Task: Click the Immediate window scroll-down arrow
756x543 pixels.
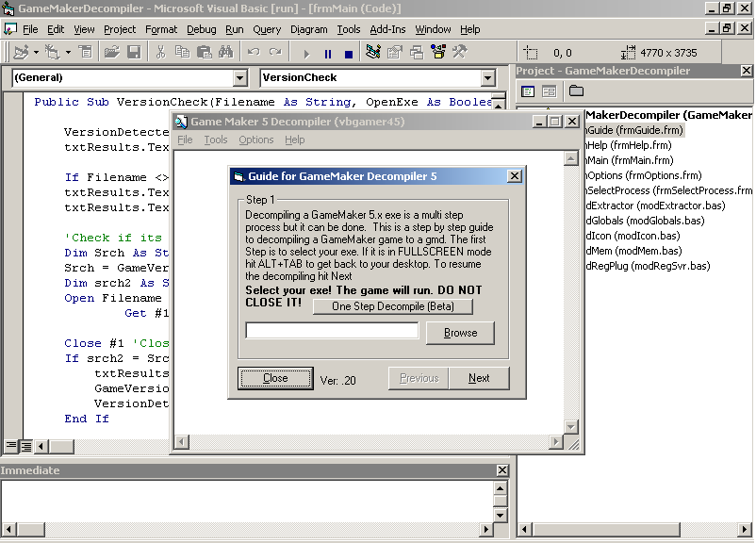Action: [x=500, y=516]
